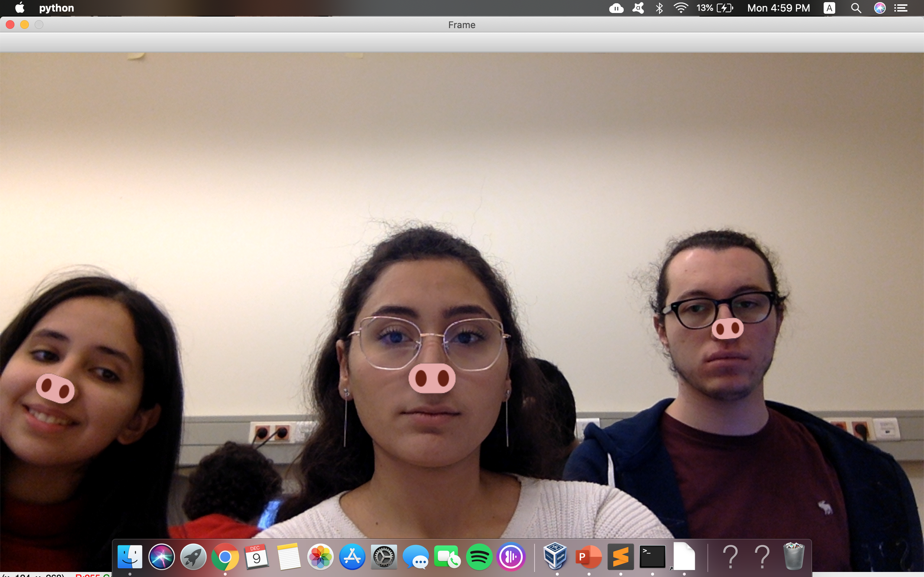Open Sublime Text in dock
Viewport: 924px width, 577px height.
click(x=620, y=557)
